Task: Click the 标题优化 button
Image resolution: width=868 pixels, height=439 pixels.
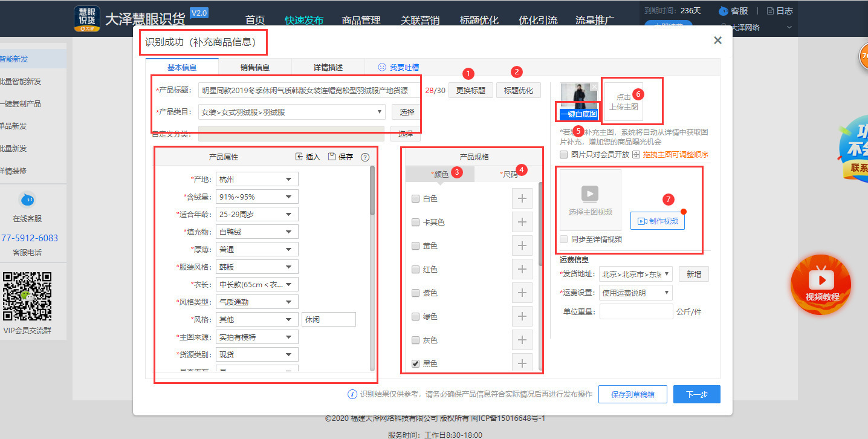Action: pyautogui.click(x=518, y=91)
